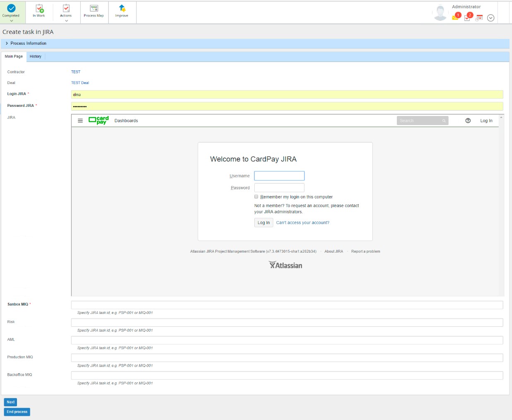Expand the user menu circle chevron
Image resolution: width=512 pixels, height=420 pixels.
point(491,18)
